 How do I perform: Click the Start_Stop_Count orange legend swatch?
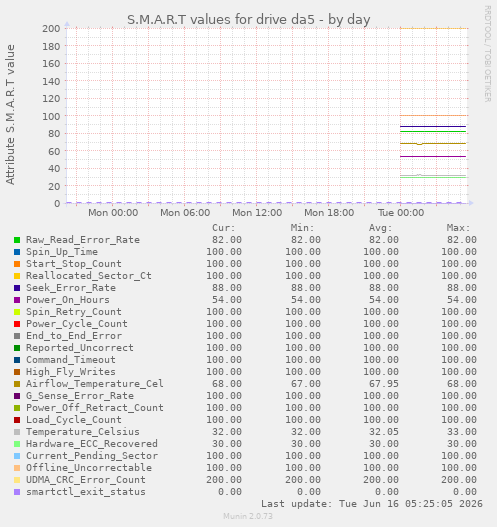[x=17, y=264]
